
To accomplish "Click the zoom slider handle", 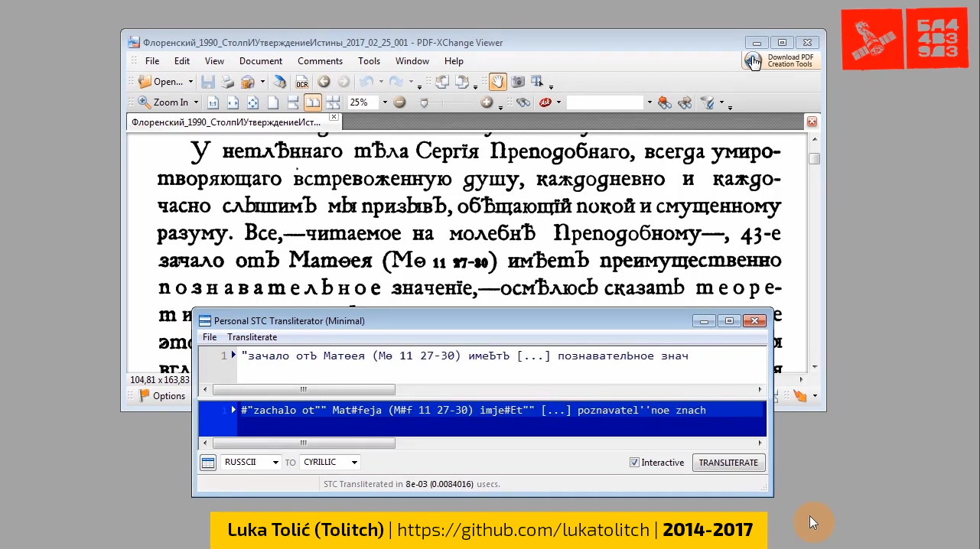I will coord(424,102).
